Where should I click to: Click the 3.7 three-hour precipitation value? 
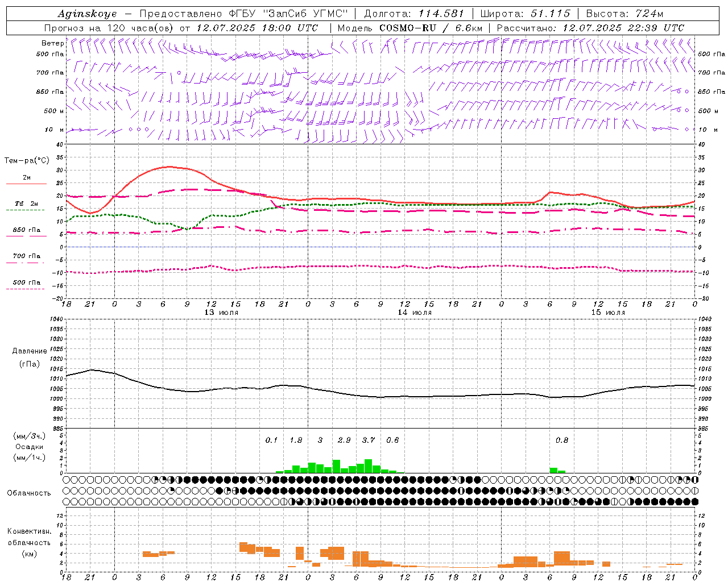(x=369, y=440)
